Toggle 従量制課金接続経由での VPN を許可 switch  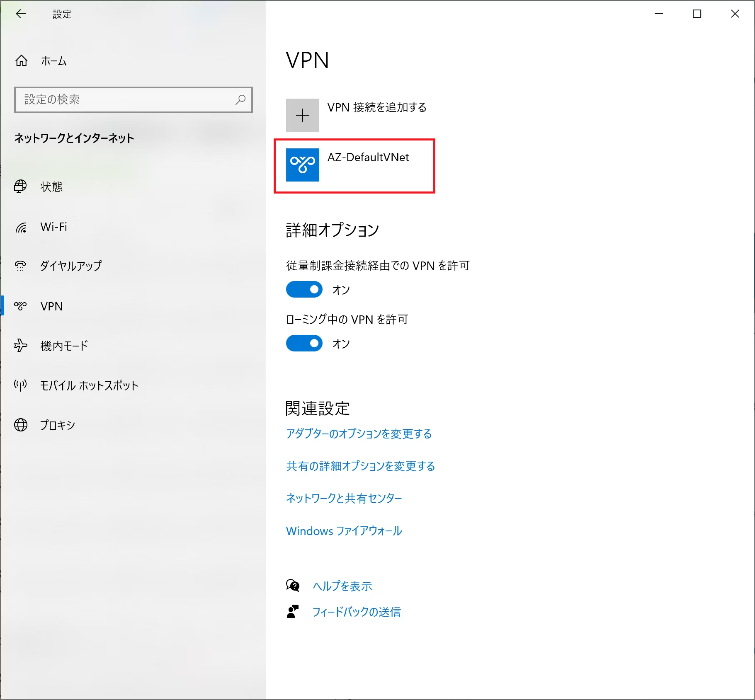pyautogui.click(x=304, y=290)
